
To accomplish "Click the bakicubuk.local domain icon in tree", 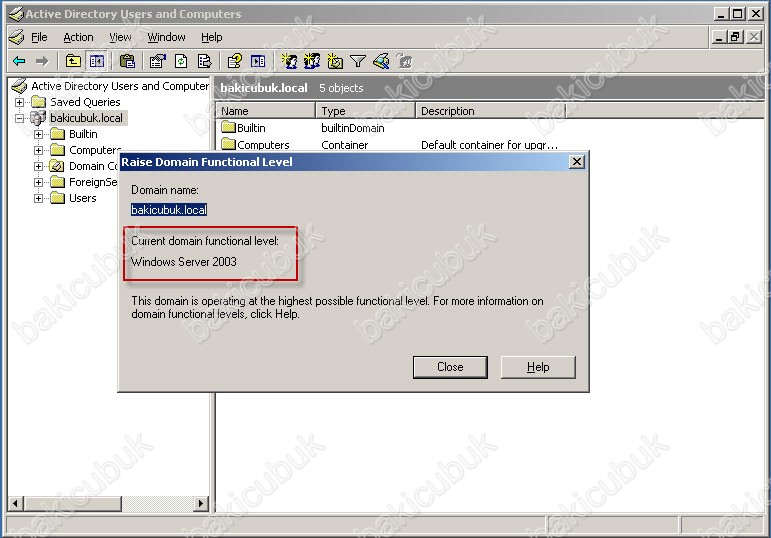I will [38, 118].
